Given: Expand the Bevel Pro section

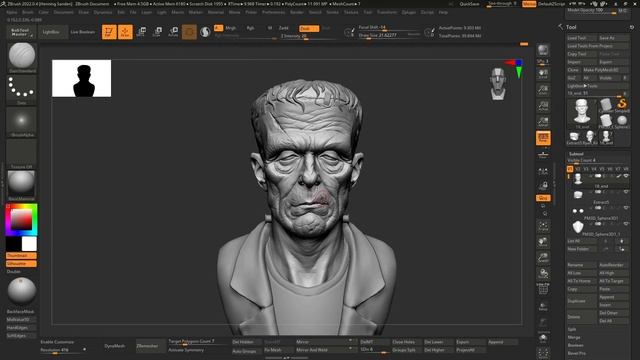Looking at the screenshot, I should click(x=576, y=353).
